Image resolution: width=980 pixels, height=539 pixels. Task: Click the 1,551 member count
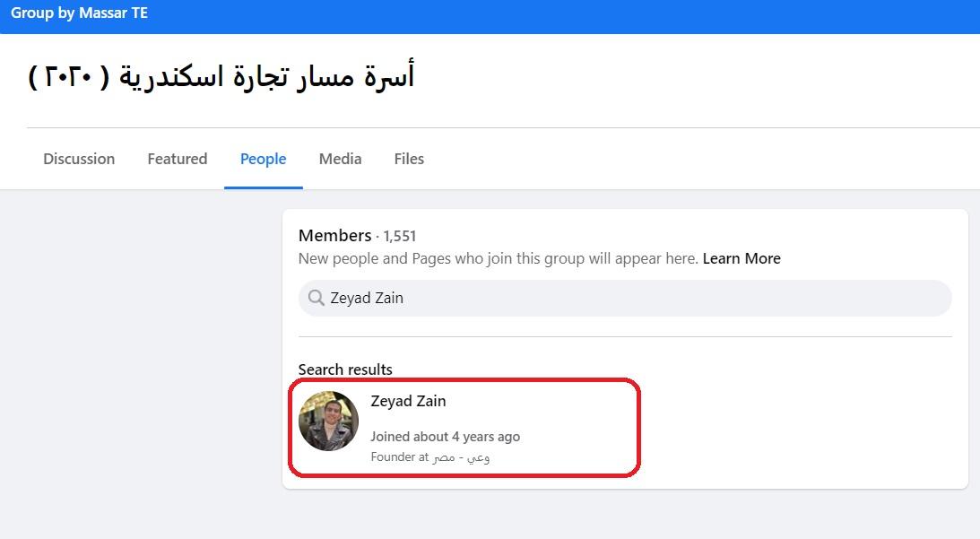pyautogui.click(x=400, y=236)
